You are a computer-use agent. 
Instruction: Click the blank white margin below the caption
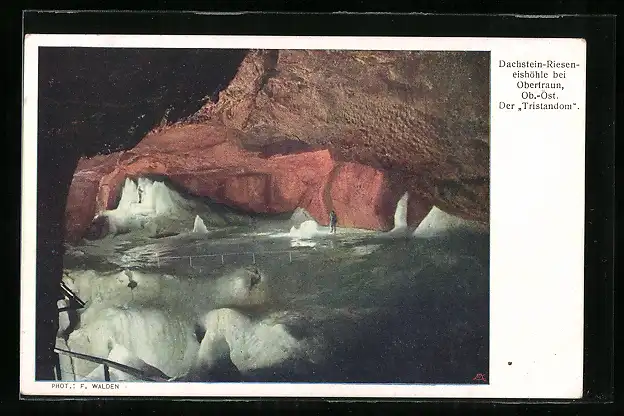(x=538, y=250)
